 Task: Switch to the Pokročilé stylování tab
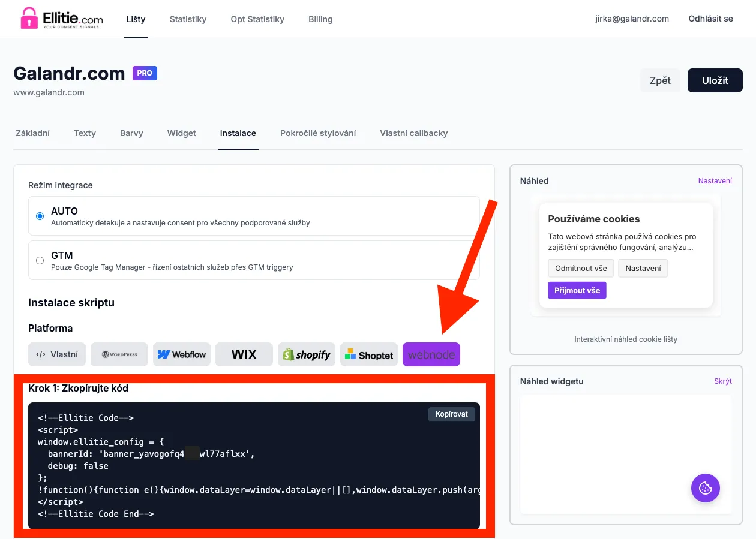coord(319,133)
